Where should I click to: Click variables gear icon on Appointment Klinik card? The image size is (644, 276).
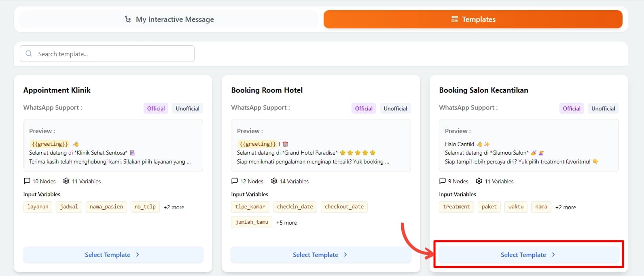click(66, 181)
